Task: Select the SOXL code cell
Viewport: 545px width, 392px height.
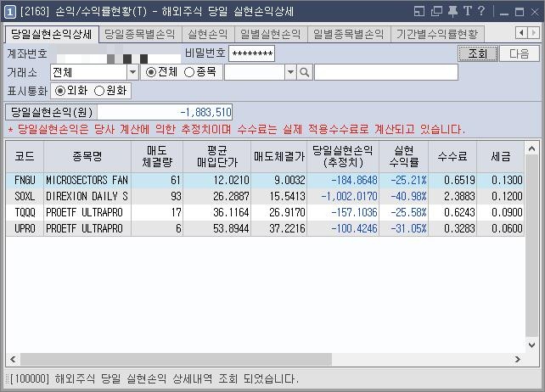Action: [x=25, y=196]
